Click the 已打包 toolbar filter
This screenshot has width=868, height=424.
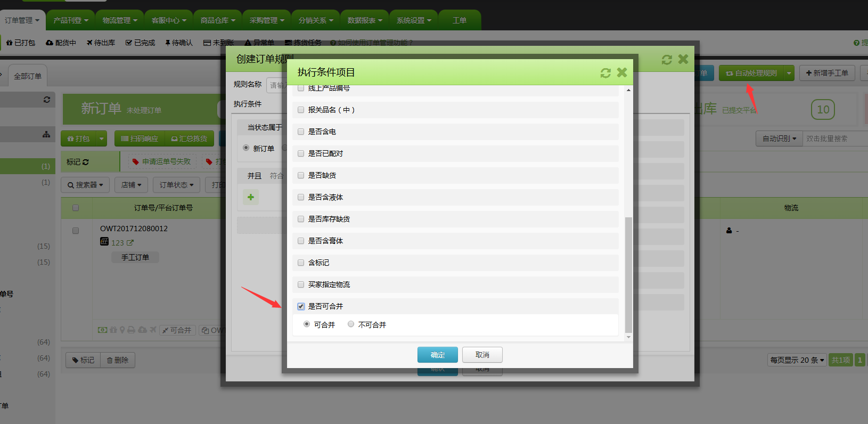21,43
